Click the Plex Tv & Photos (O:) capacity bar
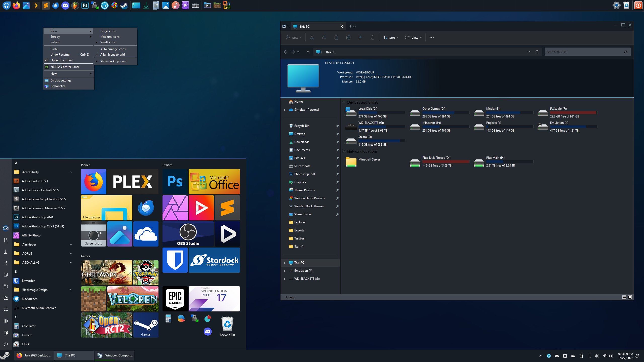644x362 pixels. 446,162
